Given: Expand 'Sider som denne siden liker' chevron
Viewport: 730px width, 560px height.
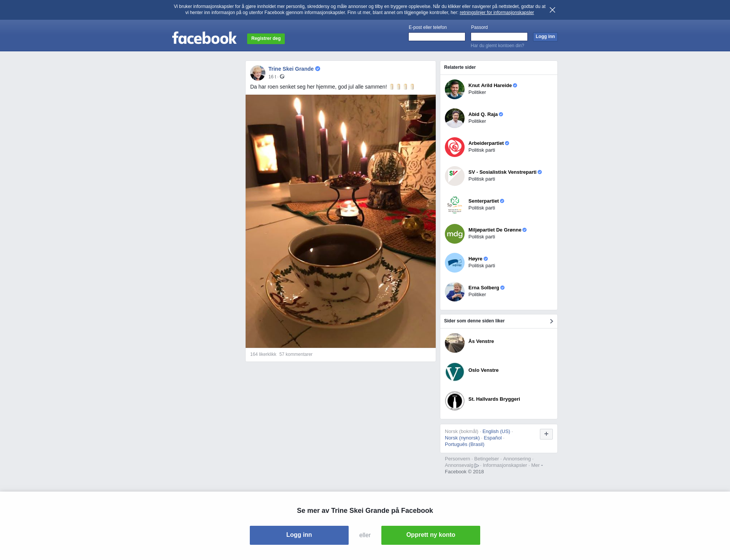Looking at the screenshot, I should [551, 321].
